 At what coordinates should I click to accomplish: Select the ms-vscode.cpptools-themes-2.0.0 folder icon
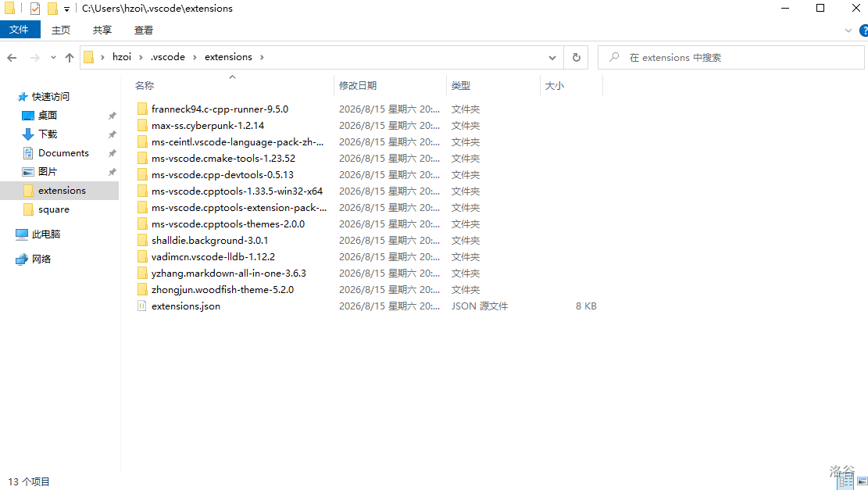[x=142, y=224]
